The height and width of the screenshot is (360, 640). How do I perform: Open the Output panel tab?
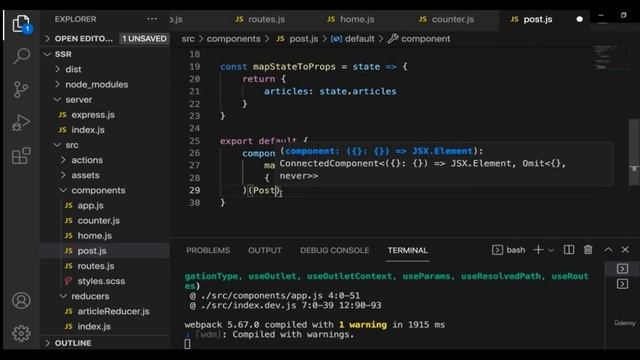pyautogui.click(x=264, y=250)
